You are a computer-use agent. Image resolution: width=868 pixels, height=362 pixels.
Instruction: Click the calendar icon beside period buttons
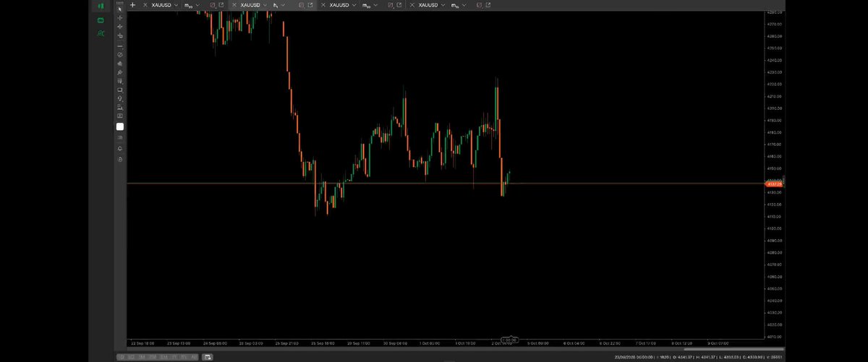(x=208, y=357)
